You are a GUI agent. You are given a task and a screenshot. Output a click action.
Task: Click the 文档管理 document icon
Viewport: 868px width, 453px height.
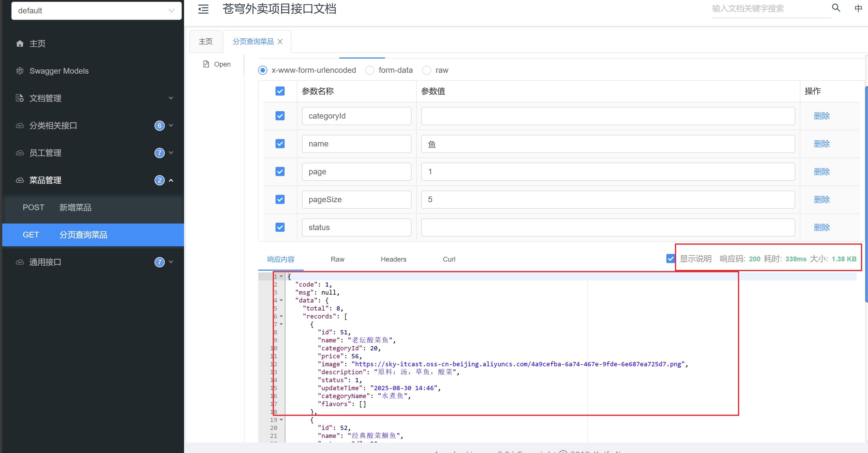(20, 98)
